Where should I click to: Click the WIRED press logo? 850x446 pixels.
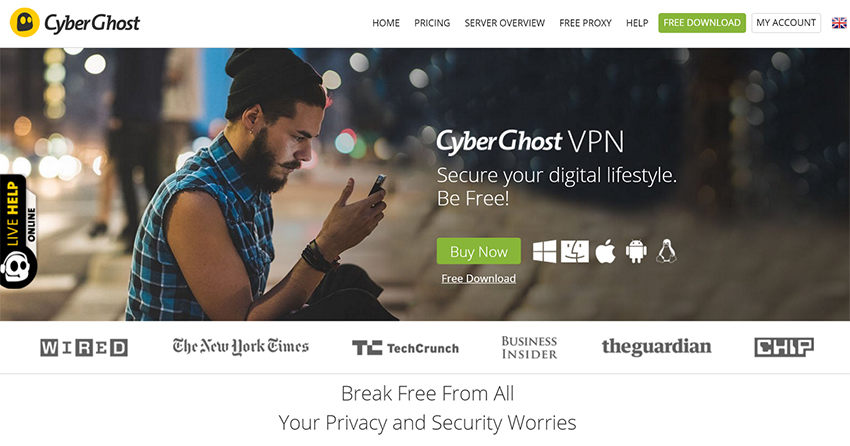pyautogui.click(x=84, y=347)
